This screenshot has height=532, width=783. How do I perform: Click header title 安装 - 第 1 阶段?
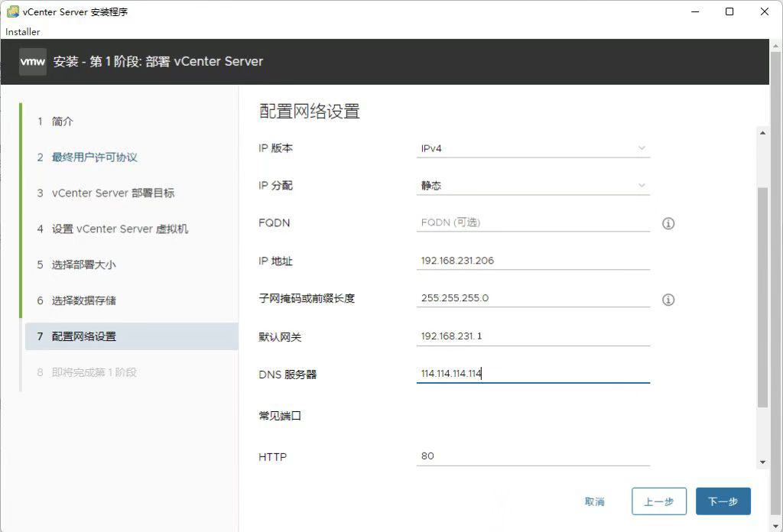point(158,61)
